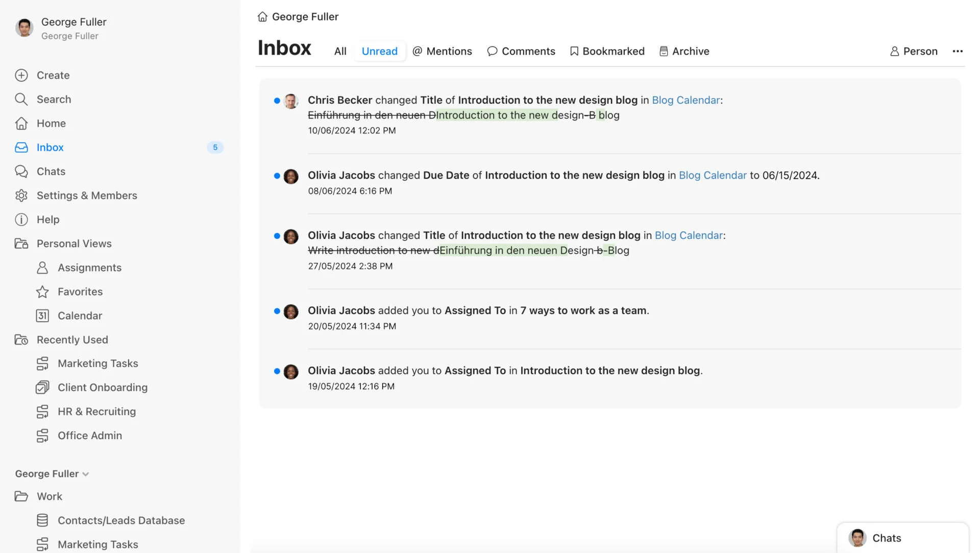Open the Chats sidebar icon
Image resolution: width=980 pixels, height=553 pixels.
(x=21, y=172)
